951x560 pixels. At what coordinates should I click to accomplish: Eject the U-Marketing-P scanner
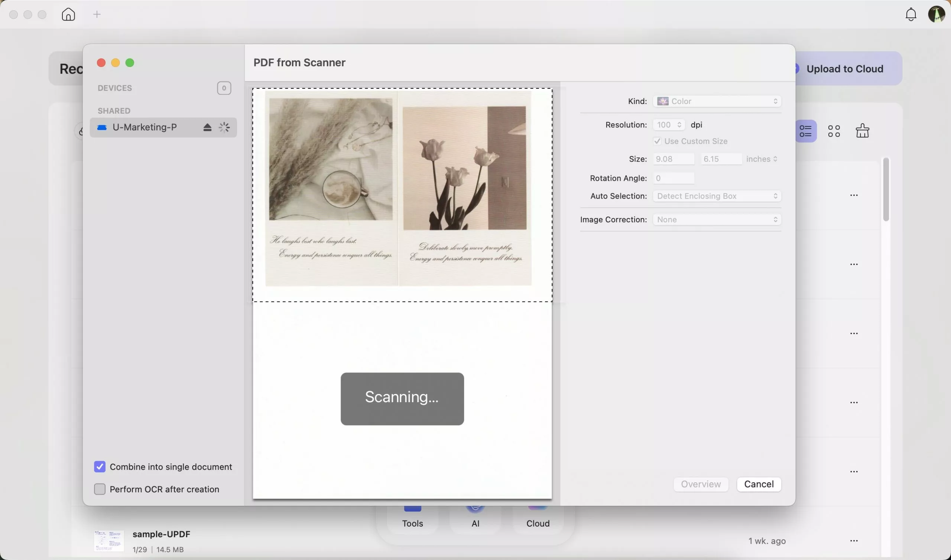click(x=207, y=127)
